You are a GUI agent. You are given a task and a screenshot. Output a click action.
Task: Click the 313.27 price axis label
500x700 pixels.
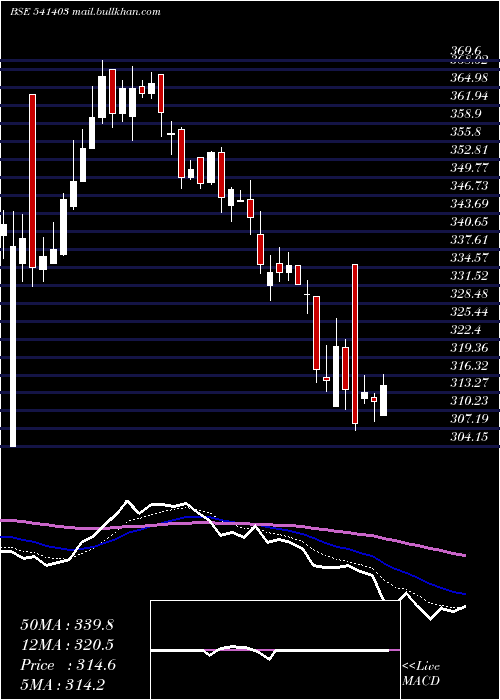pos(469,383)
